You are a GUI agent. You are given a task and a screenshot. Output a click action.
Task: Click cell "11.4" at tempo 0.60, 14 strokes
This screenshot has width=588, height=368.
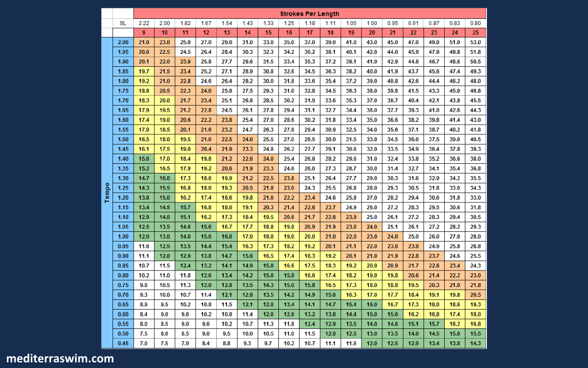pos(248,314)
